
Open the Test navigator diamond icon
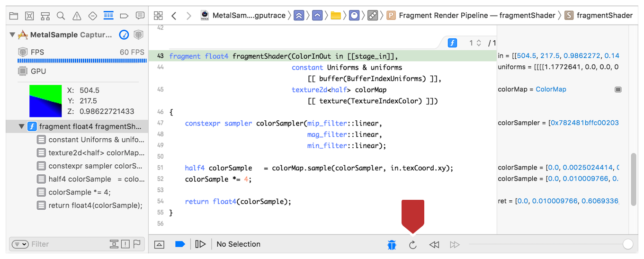93,16
